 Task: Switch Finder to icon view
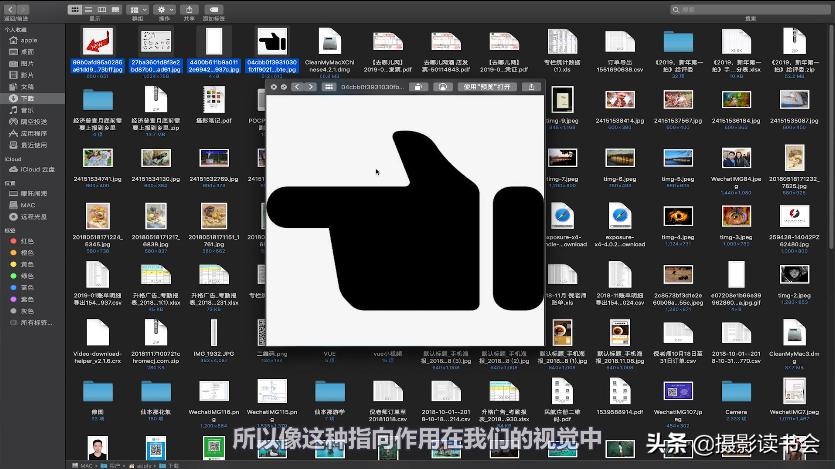(75, 9)
